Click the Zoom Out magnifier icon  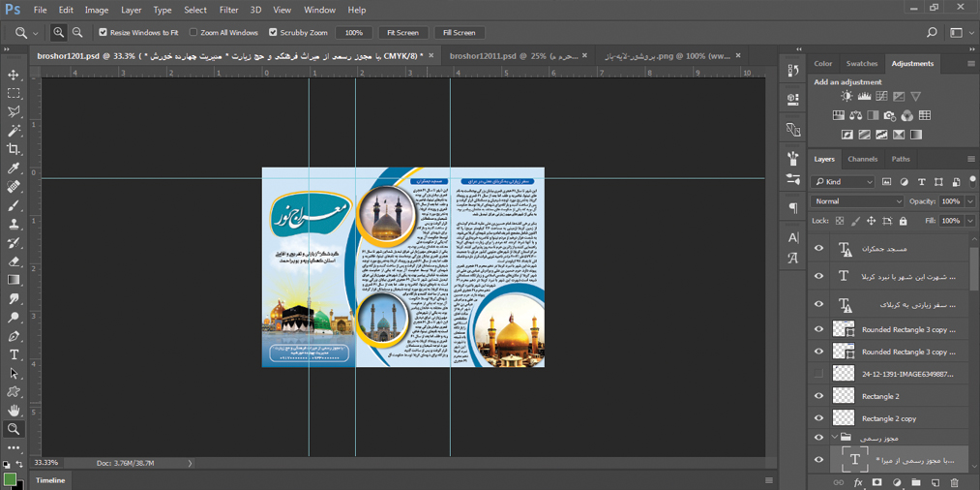tap(77, 33)
